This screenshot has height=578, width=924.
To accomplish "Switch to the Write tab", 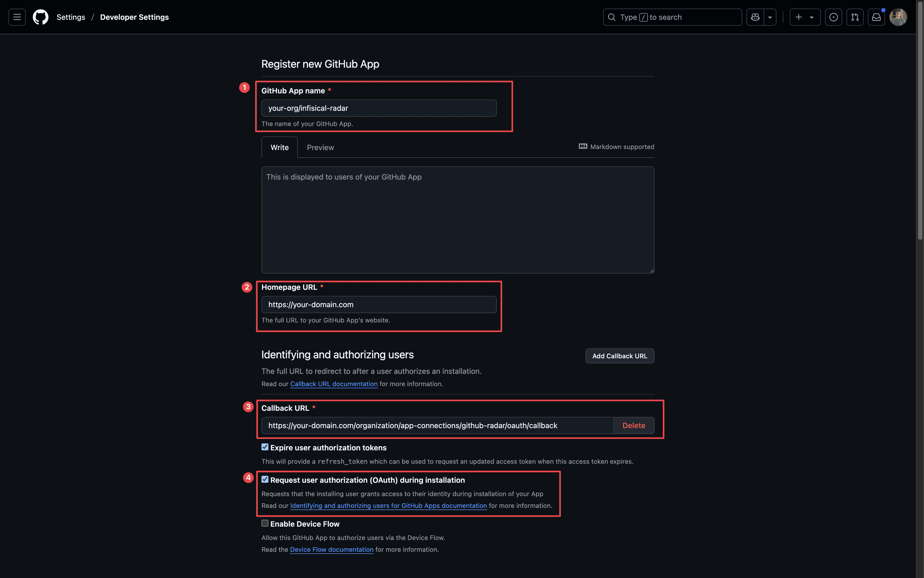I will coord(279,147).
